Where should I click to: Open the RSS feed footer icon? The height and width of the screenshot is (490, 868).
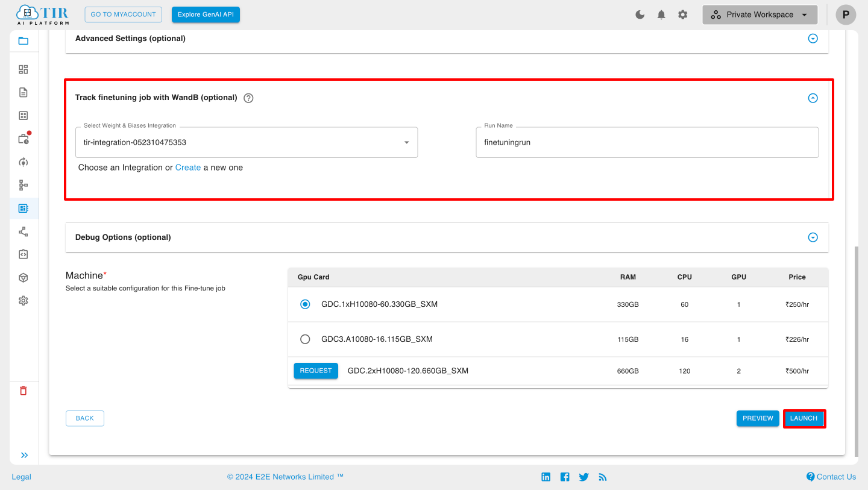tap(602, 477)
